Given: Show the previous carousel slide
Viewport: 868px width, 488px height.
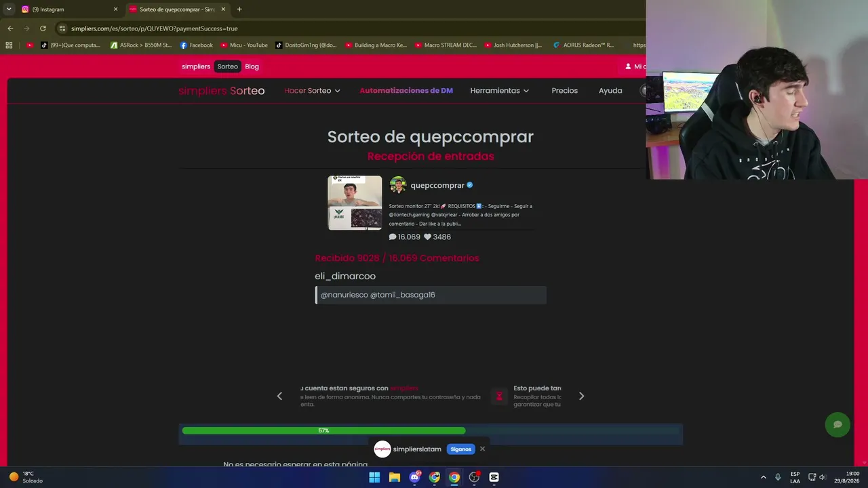Looking at the screenshot, I should tap(279, 396).
